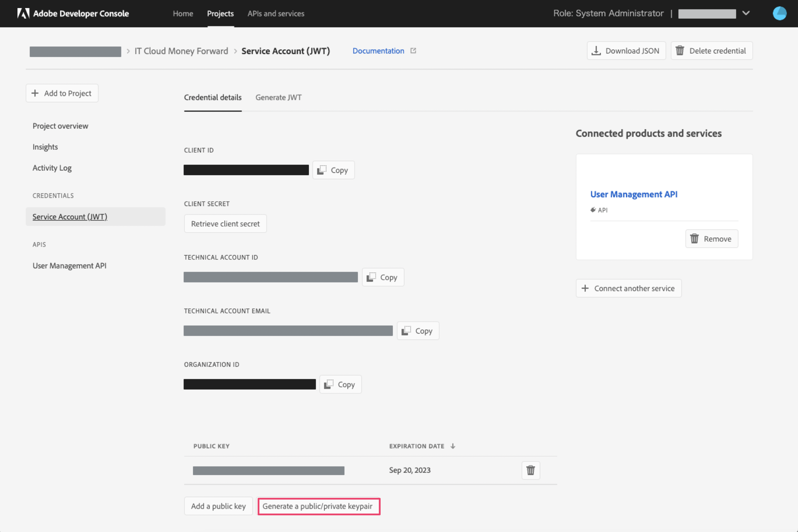
Task: Switch to Credential details tab
Action: click(213, 97)
